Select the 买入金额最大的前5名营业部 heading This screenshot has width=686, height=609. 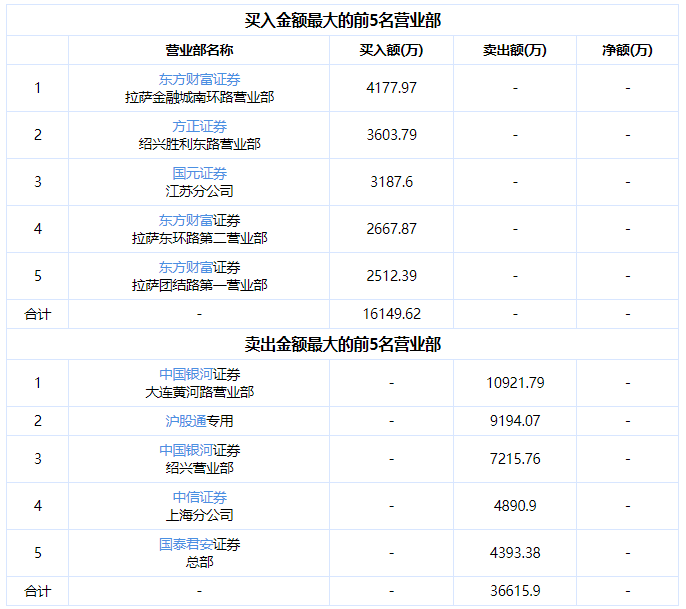(343, 21)
